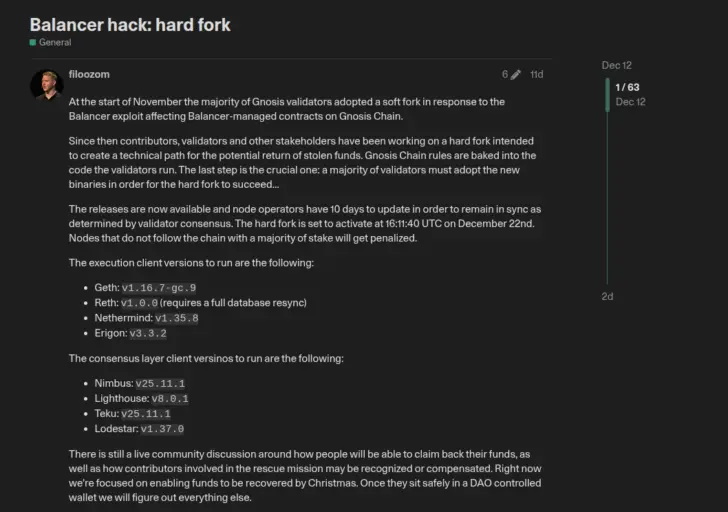Open the General category link
Image resolution: width=728 pixels, height=512 pixels.
[x=55, y=43]
